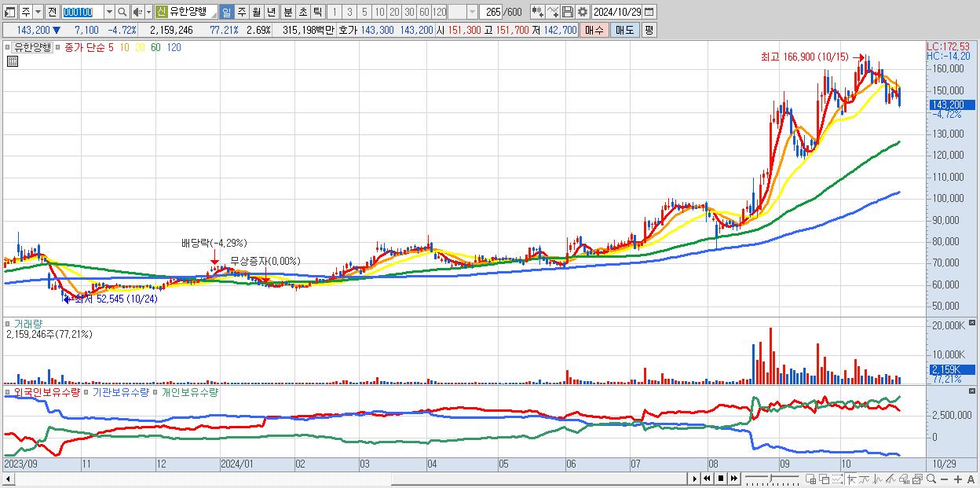Zoom in with the plus icon
This screenshot has width=980, height=488.
(x=957, y=479)
